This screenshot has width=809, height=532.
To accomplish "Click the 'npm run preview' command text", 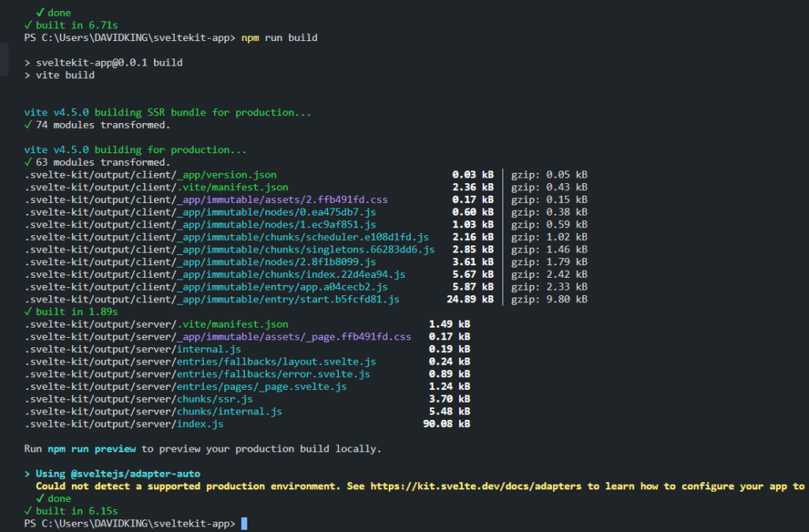I will click(92, 449).
